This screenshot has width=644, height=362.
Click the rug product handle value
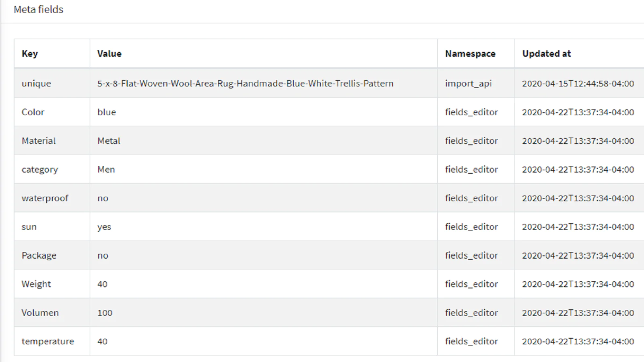coord(245,84)
